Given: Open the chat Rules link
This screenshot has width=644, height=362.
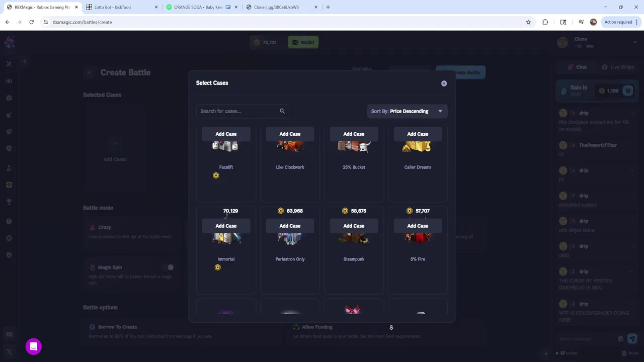Looking at the screenshot, I should click(631, 353).
